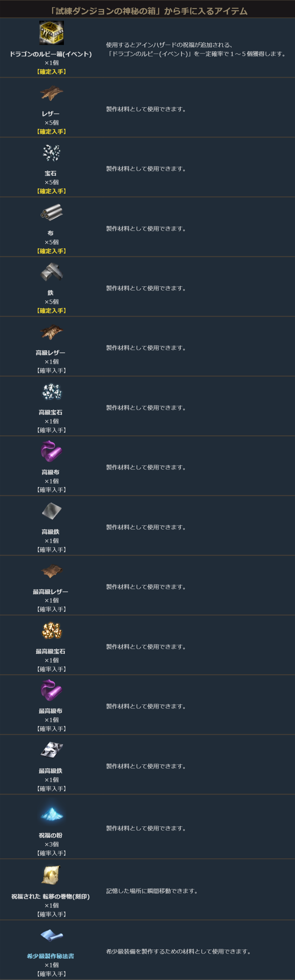
Task: Click the 高級鉄 grey metal plate icon
Action: point(51,511)
